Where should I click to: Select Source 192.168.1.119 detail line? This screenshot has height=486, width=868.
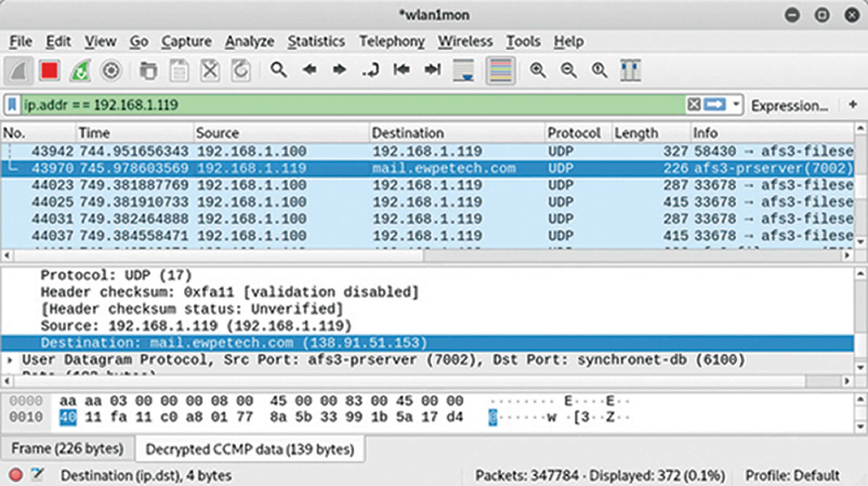pos(196,326)
